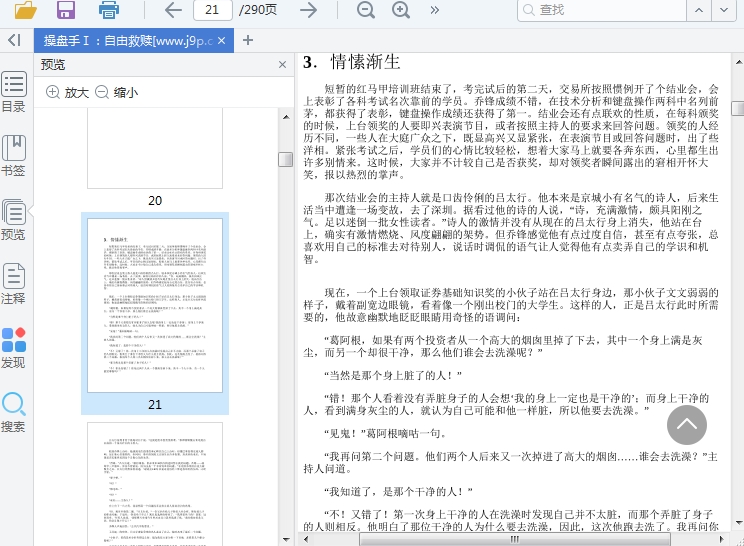Click the chapter heading 3. 情愫渐生
Image resolution: width=744 pixels, height=546 pixels.
coord(352,62)
